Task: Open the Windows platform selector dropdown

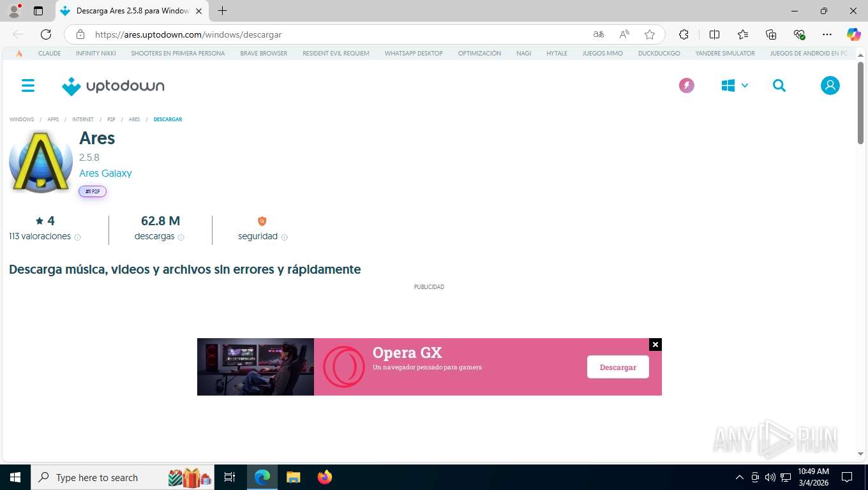Action: 735,85
